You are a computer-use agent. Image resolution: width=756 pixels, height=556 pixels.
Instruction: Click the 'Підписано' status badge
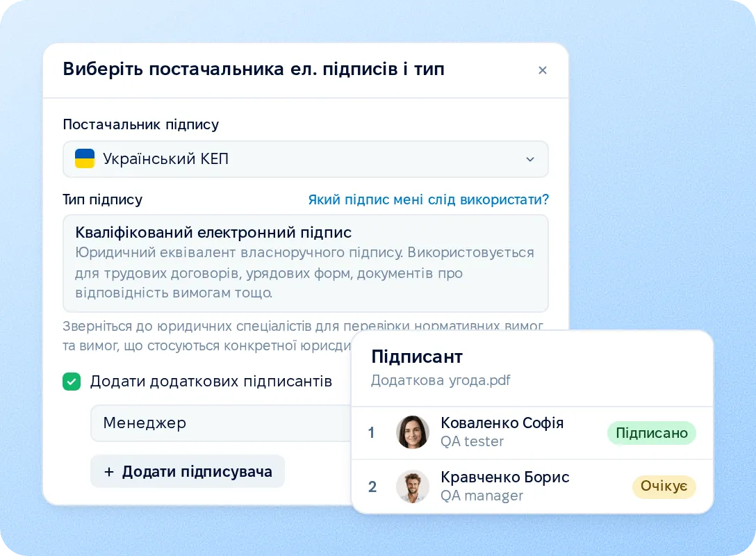pyautogui.click(x=651, y=433)
